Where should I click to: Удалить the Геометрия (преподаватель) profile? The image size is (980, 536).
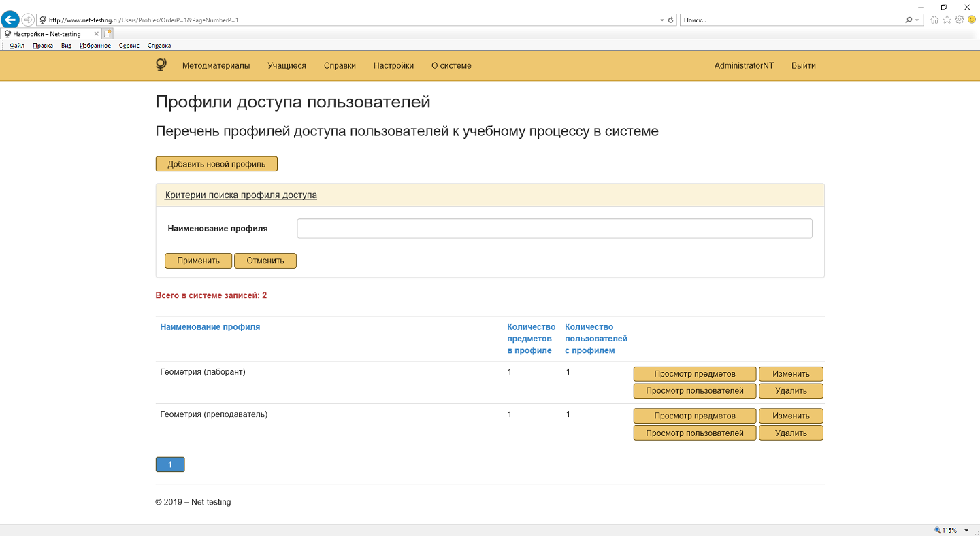(x=791, y=433)
